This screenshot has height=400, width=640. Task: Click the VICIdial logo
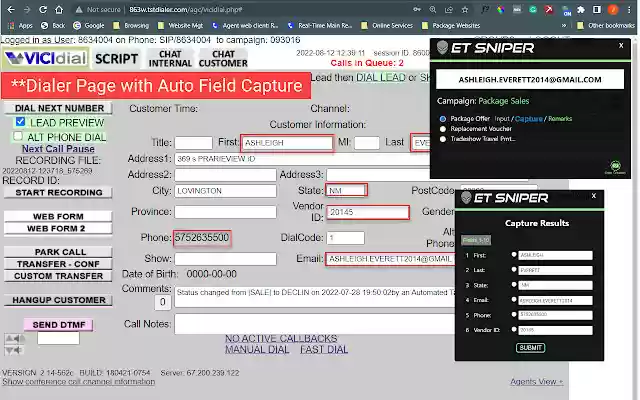46,58
